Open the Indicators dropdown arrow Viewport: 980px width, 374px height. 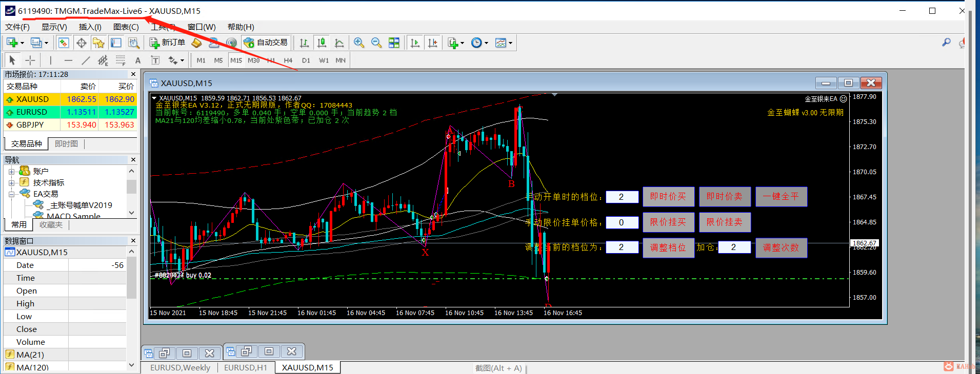pos(462,43)
